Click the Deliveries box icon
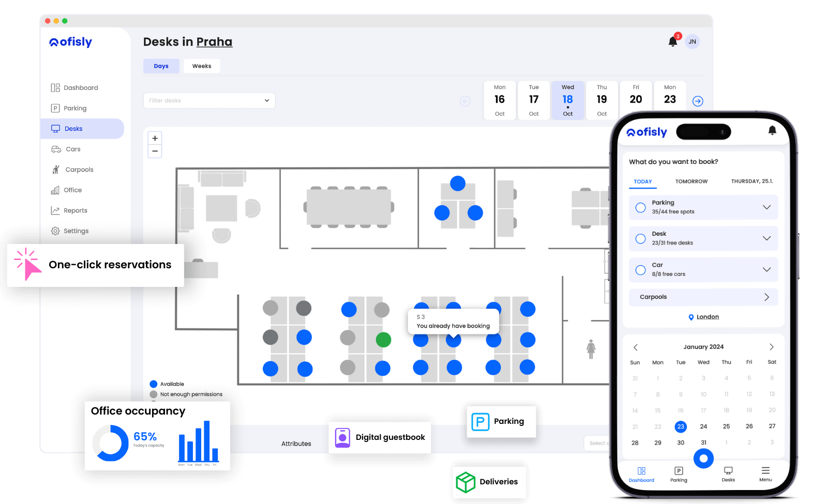 pyautogui.click(x=466, y=482)
